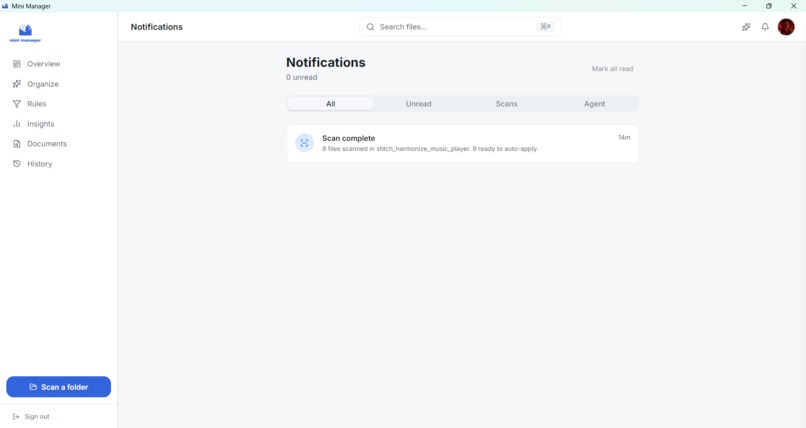The height and width of the screenshot is (428, 806).
Task: Click the Mini Manager title bar app icon
Action: click(5, 6)
